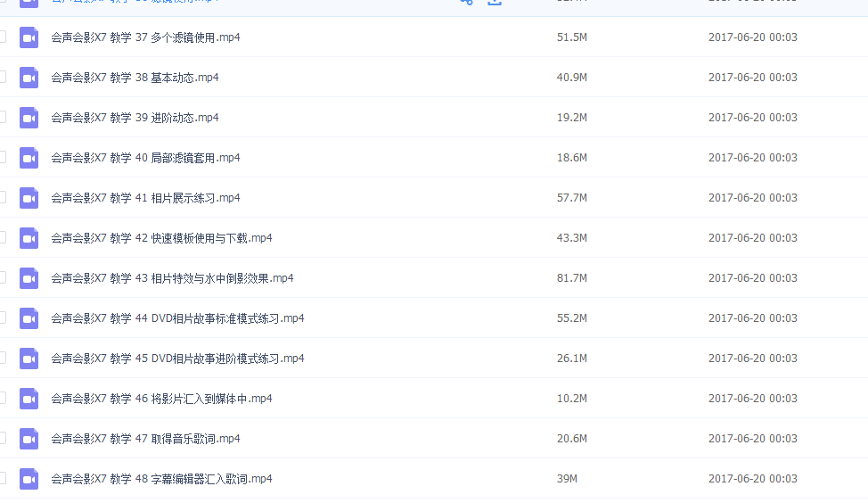This screenshot has height=503, width=868.
Task: Click the file size 10.2M
Action: tap(572, 399)
